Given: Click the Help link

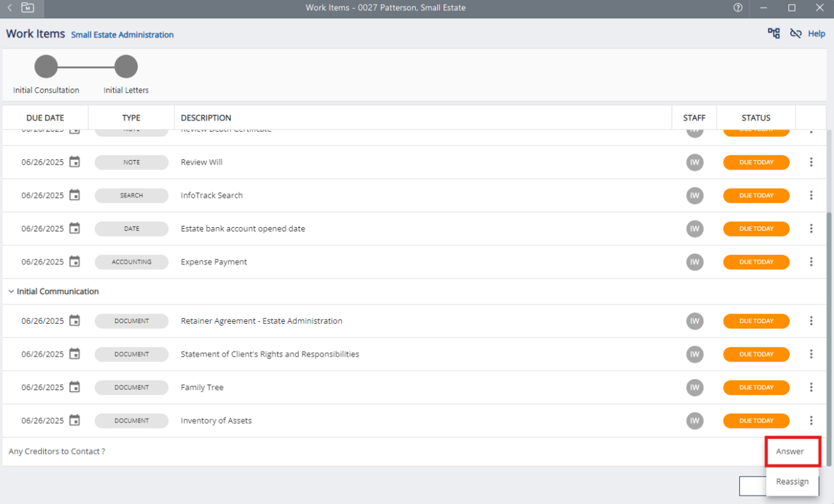Looking at the screenshot, I should [x=816, y=34].
